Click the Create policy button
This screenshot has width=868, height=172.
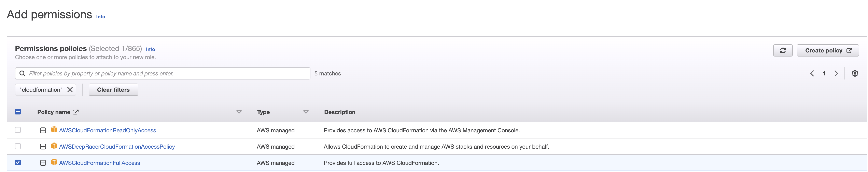[x=827, y=50]
